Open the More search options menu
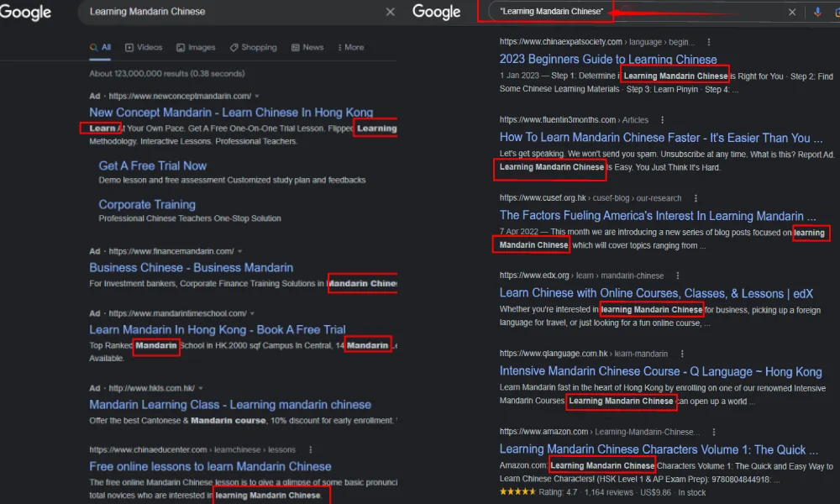 point(351,47)
